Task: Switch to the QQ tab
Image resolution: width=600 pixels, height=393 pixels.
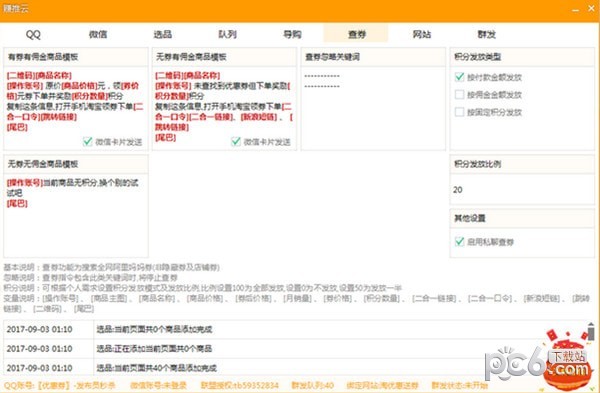Action: coord(33,34)
